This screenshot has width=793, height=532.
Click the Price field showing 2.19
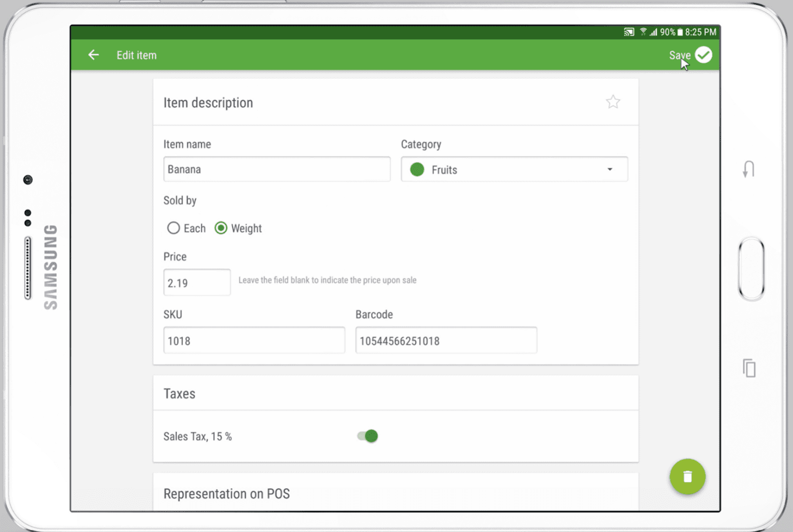tap(197, 282)
